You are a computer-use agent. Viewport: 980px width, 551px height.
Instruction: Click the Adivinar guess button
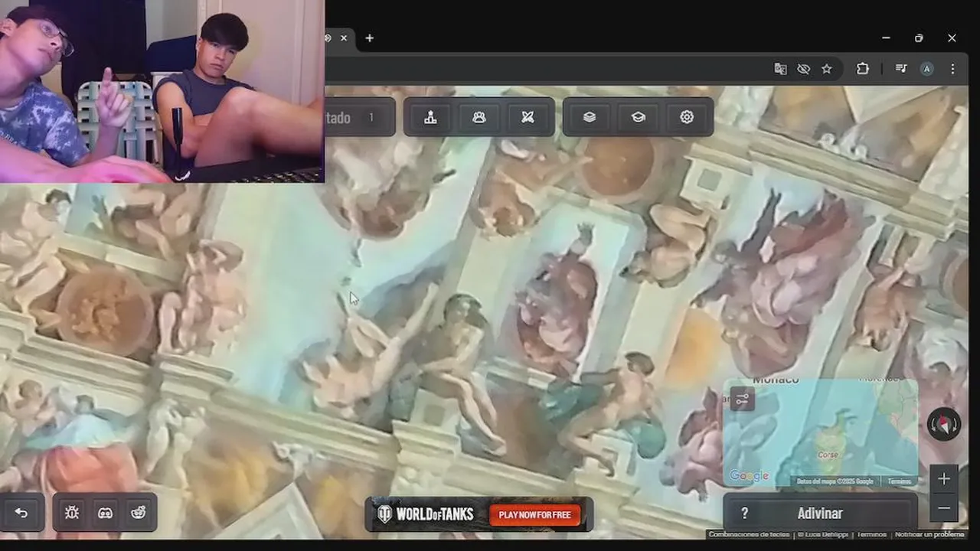click(x=820, y=514)
